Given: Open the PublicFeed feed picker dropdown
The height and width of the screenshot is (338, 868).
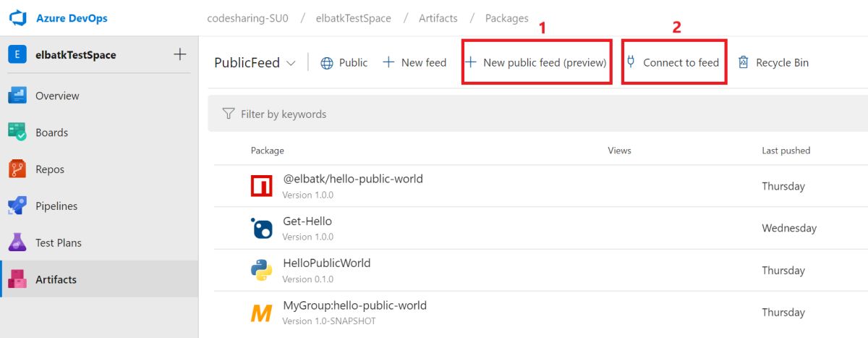Looking at the screenshot, I should click(x=255, y=63).
